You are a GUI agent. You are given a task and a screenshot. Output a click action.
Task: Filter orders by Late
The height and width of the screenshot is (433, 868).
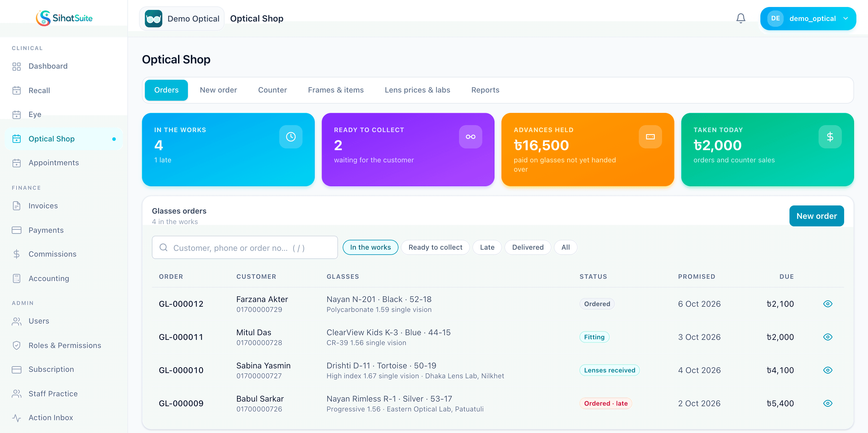point(487,247)
